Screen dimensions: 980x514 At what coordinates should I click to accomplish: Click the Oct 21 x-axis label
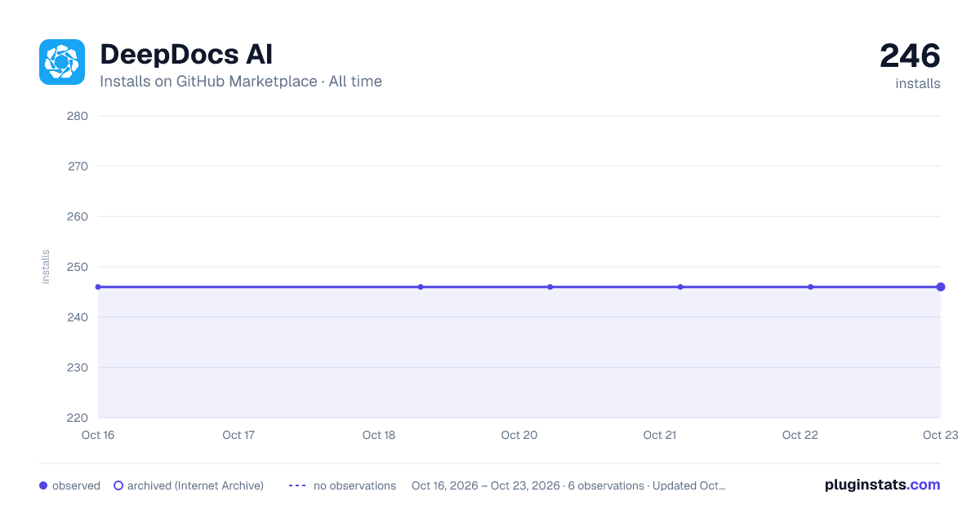click(660, 435)
